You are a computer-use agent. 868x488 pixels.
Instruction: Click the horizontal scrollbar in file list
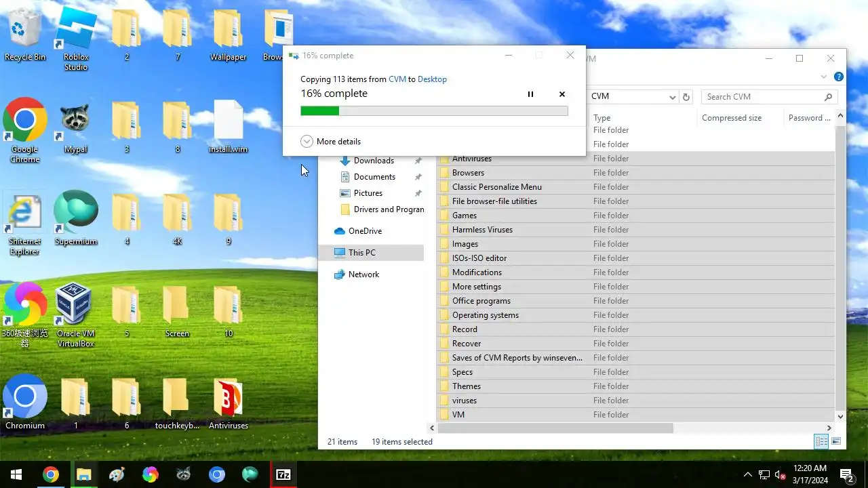(x=555, y=428)
